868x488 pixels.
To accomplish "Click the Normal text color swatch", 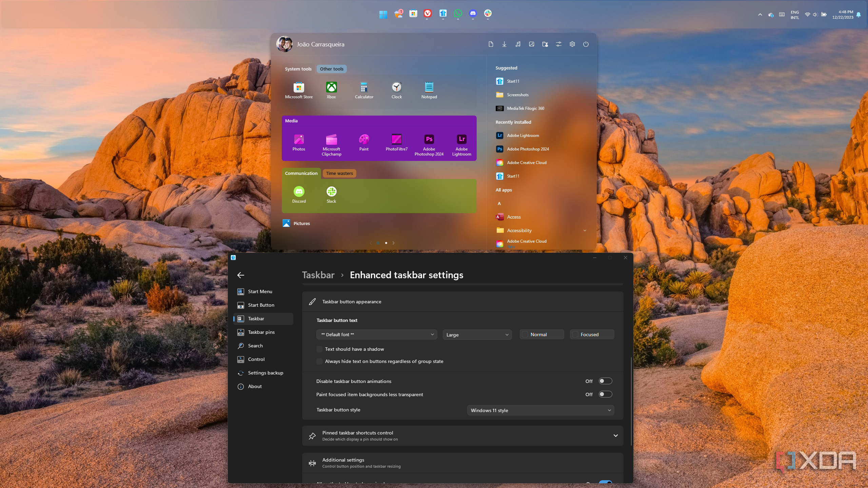I will click(x=525, y=334).
